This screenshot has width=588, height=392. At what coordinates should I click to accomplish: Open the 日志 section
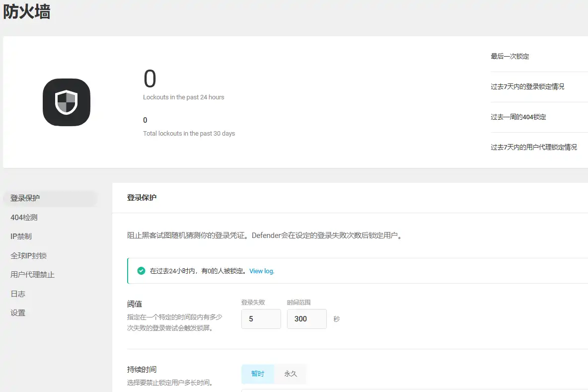pyautogui.click(x=17, y=294)
